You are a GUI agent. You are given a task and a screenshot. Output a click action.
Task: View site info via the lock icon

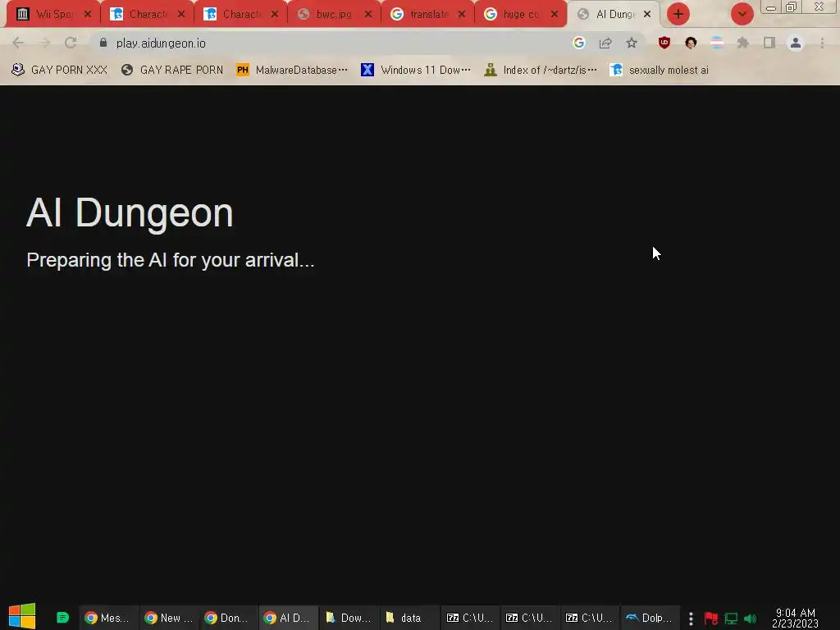tap(103, 43)
